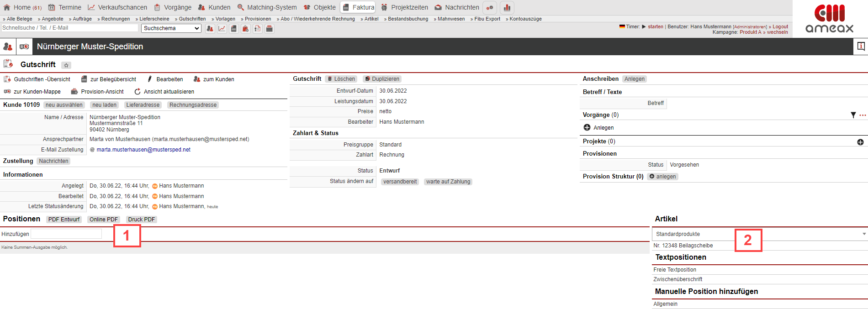This screenshot has width=868, height=309.
Task: Open the Faktura tab
Action: 358,7
